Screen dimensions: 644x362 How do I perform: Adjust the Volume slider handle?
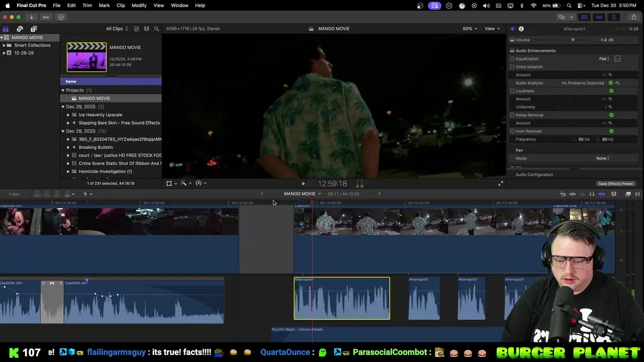[x=573, y=40]
